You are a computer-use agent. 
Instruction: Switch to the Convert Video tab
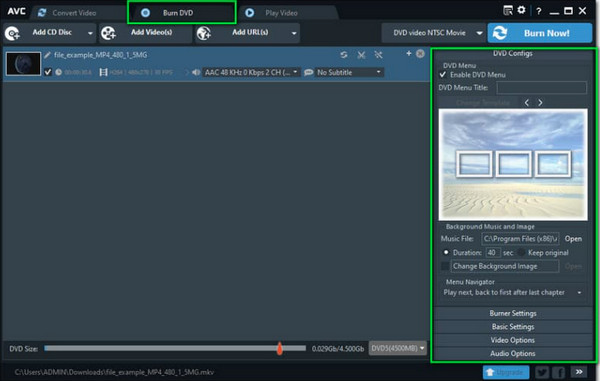[67, 13]
